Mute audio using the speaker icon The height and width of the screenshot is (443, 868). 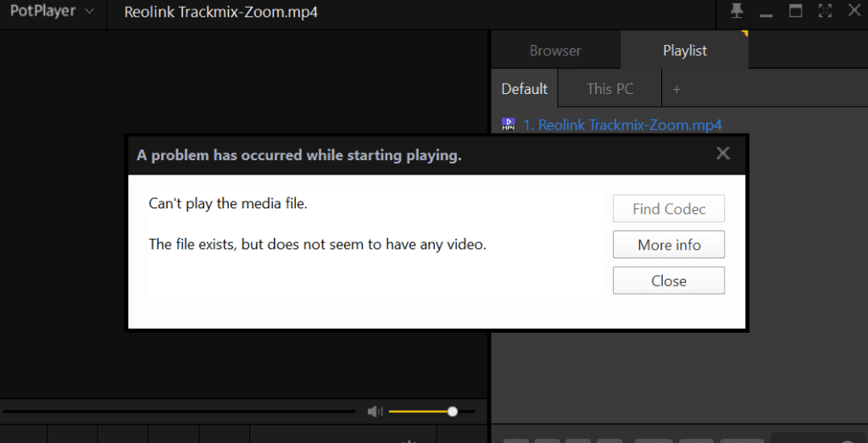(375, 412)
